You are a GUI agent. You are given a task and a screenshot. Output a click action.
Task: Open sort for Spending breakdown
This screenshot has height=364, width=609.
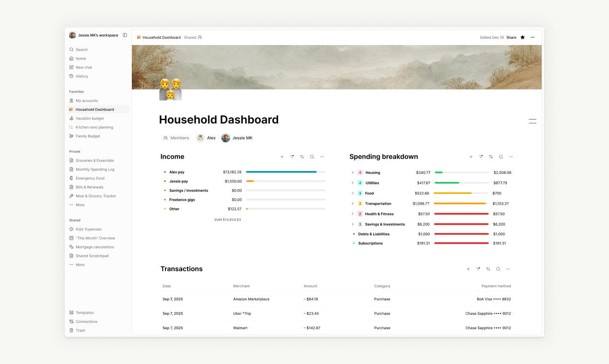[x=491, y=157]
